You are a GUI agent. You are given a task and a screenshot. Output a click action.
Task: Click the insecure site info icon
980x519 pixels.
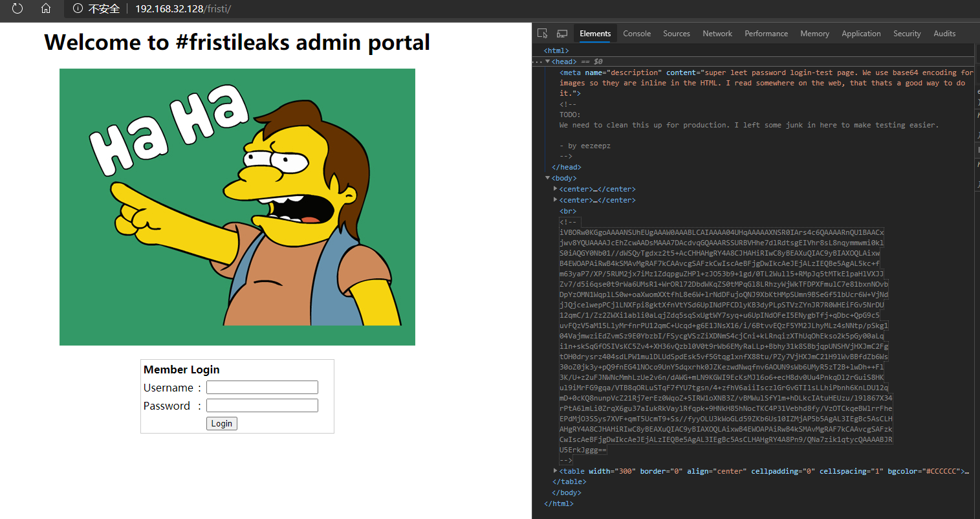click(x=78, y=8)
